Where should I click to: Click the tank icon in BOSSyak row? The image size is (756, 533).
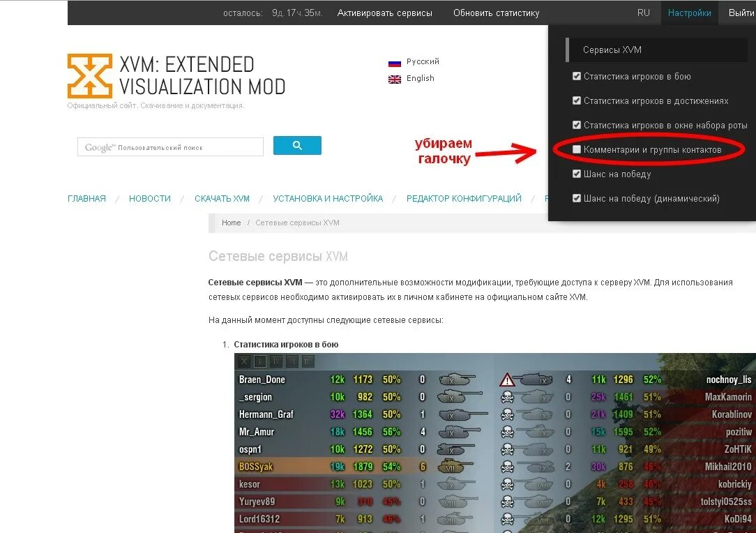(455, 467)
